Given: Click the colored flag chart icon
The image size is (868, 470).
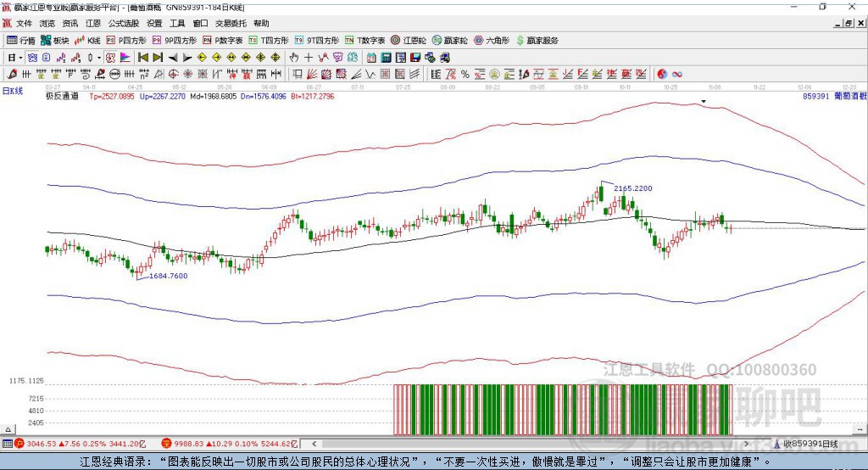Looking at the screenshot, I should (125, 58).
